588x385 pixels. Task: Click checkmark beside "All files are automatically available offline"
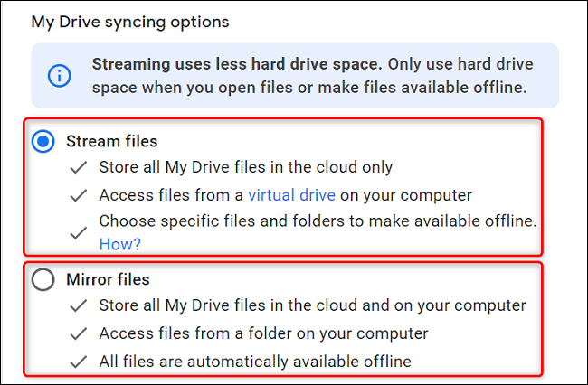click(x=80, y=362)
